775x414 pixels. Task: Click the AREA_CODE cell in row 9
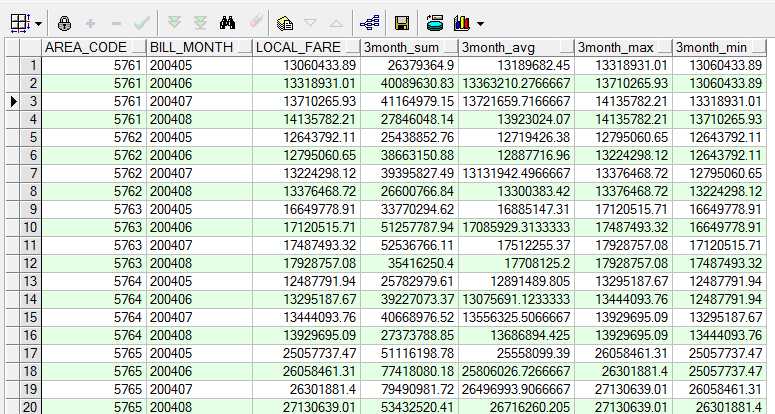tap(94, 209)
